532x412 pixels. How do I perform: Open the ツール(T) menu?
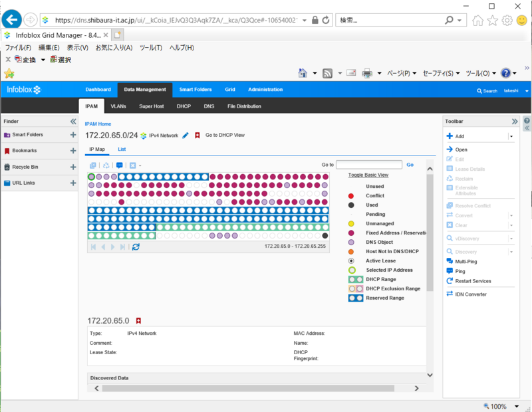click(x=151, y=47)
